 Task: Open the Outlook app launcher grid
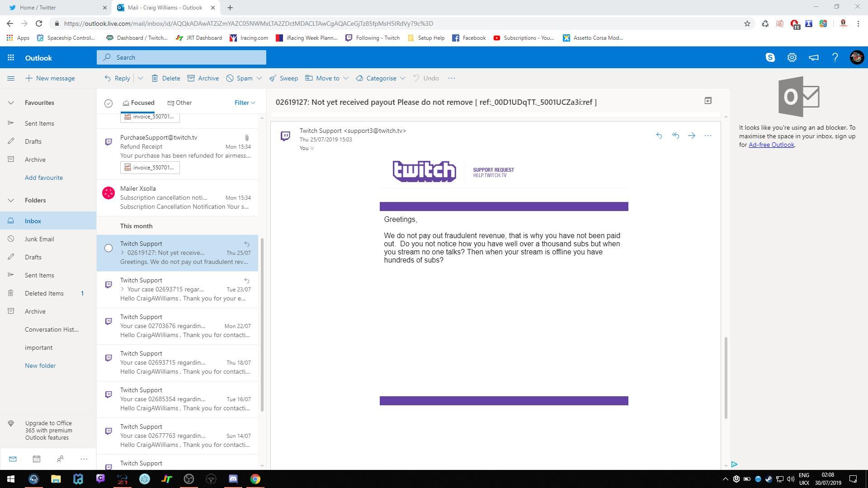pyautogui.click(x=11, y=58)
